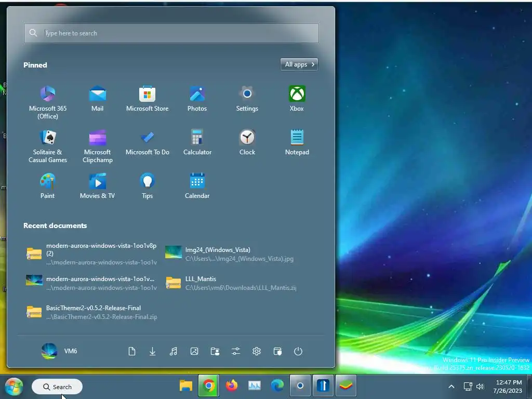This screenshot has height=399, width=532.
Task: Open File Explorer from the taskbar
Action: coord(185,386)
